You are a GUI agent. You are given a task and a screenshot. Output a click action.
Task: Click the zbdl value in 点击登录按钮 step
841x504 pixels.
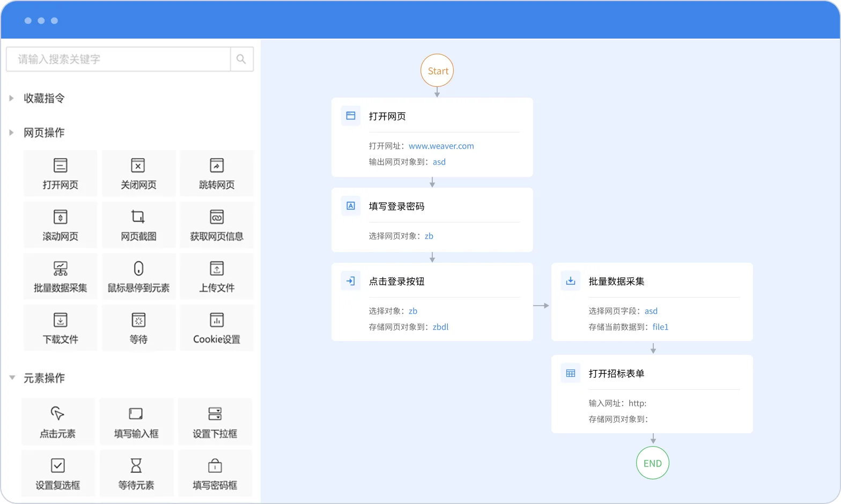click(x=441, y=327)
